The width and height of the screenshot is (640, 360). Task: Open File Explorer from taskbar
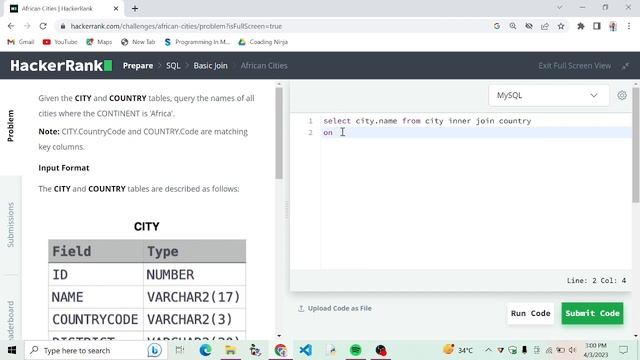231,350
